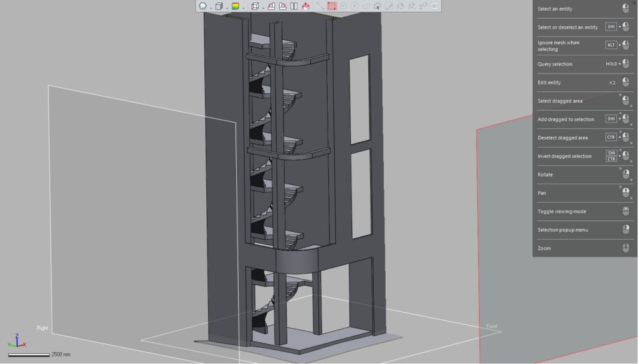Click 'Ignore mesh when selecting' text
638x364 pixels.
558,46
